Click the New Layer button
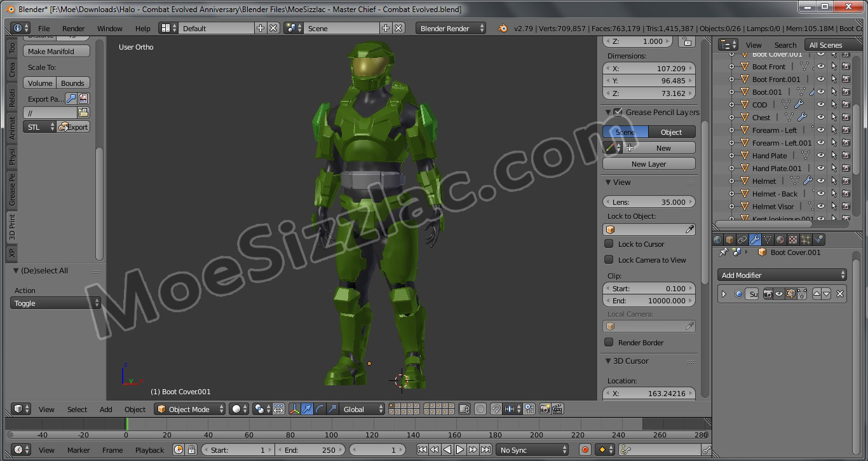Viewport: 868px width, 461px height. pyautogui.click(x=648, y=164)
